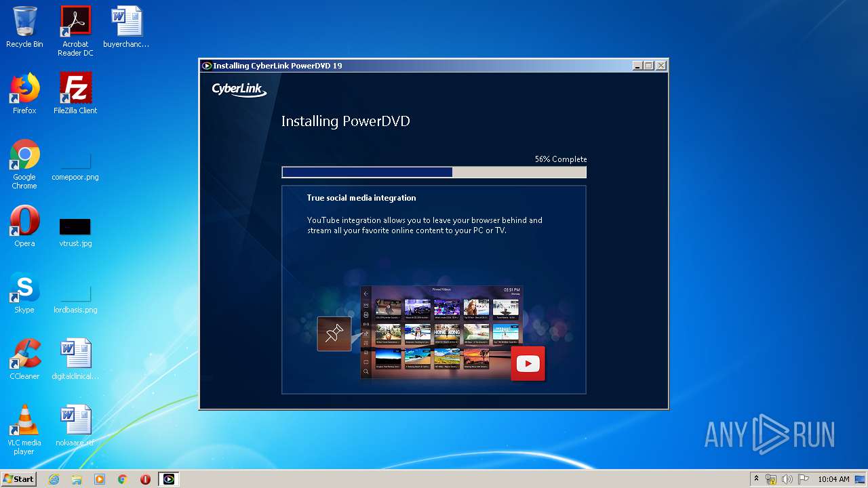Open the volume speaker tray icon
This screenshot has height=488, width=868.
[787, 479]
